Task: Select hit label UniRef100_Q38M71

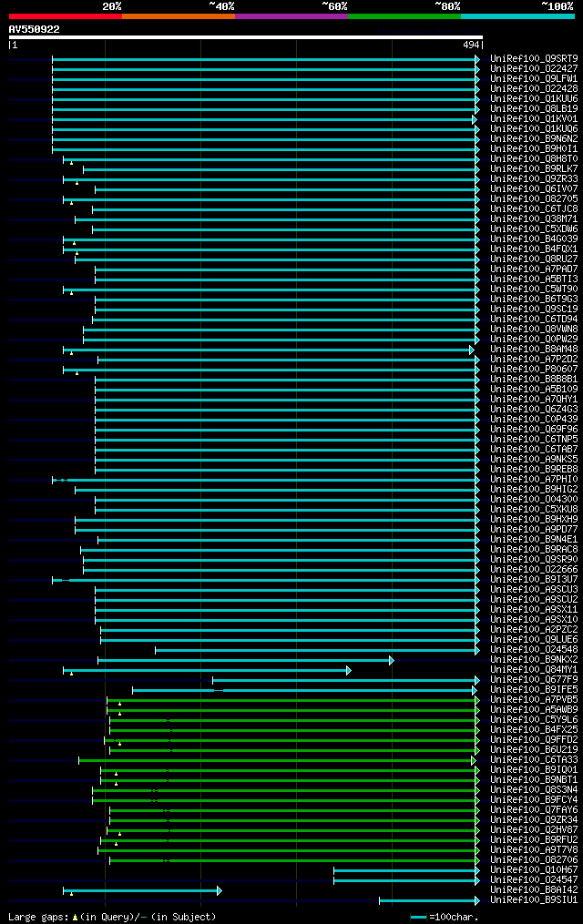Action: click(x=534, y=219)
